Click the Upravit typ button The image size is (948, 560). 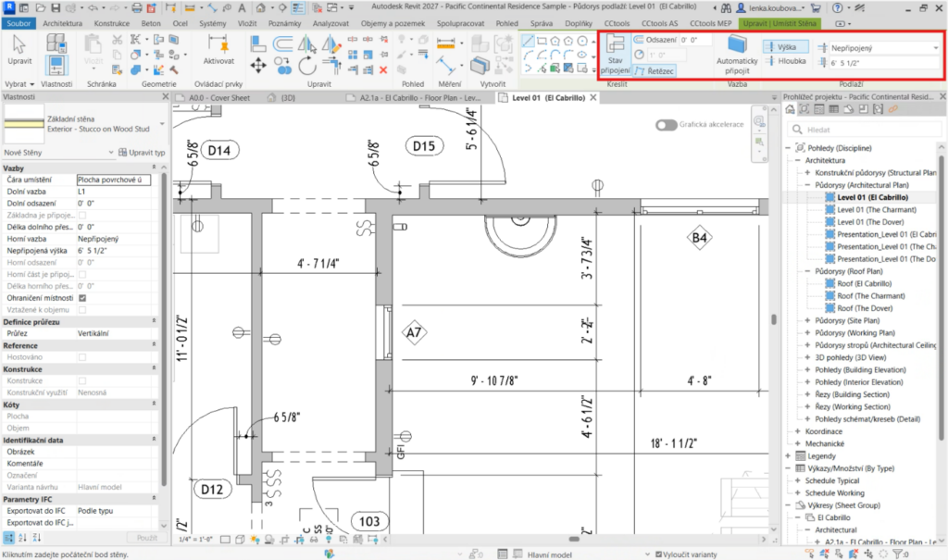(x=142, y=152)
